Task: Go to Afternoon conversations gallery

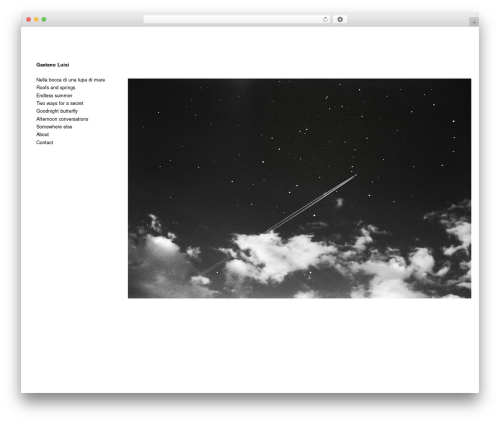Action: pos(62,119)
